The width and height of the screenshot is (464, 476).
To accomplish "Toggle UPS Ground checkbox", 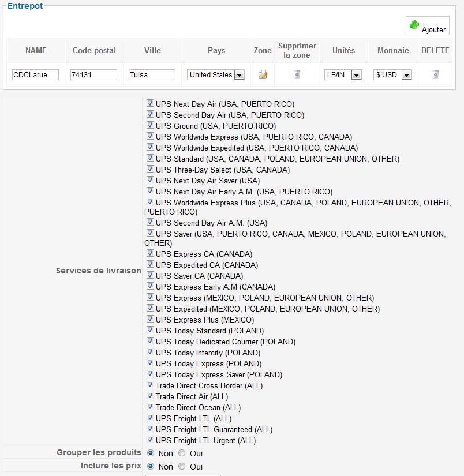I will 150,125.
